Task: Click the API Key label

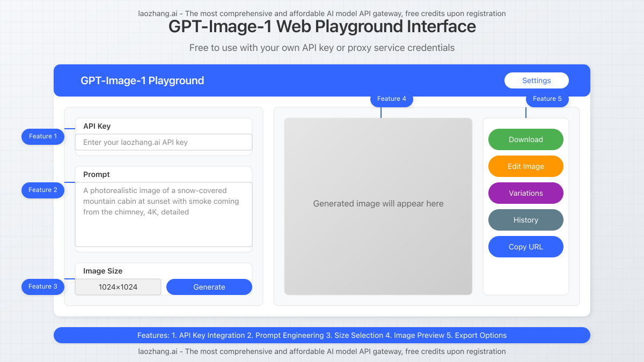Action: point(97,126)
